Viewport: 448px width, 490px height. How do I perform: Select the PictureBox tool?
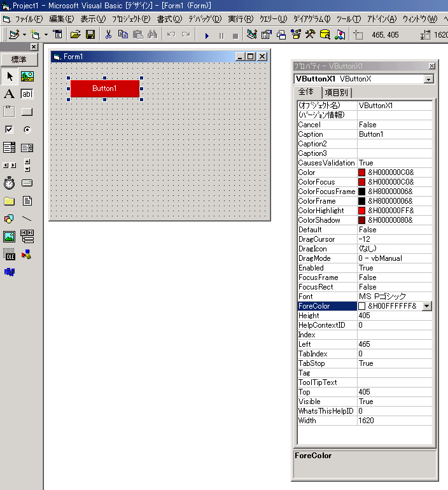27,76
